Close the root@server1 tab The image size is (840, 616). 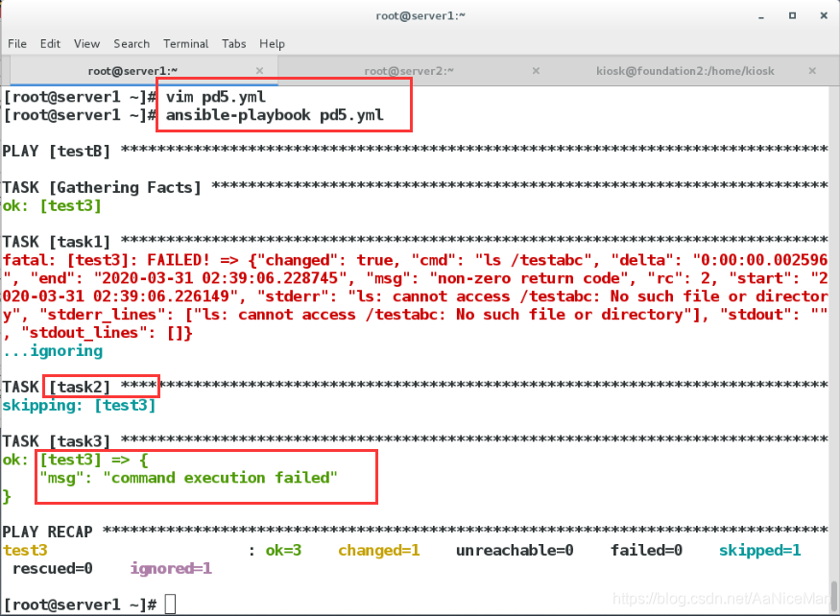click(x=259, y=71)
